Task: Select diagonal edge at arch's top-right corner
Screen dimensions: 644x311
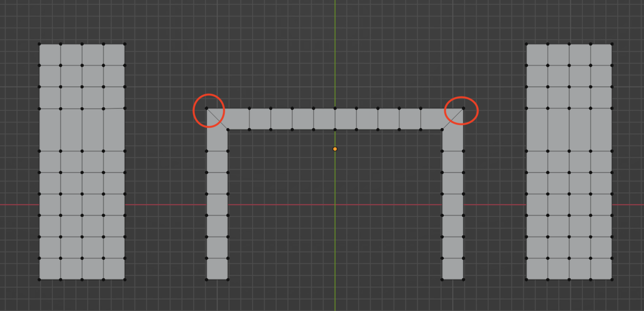Action: [x=453, y=119]
